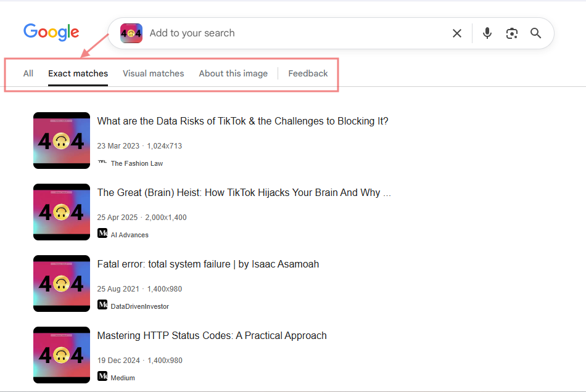Select the About this image tab

233,73
